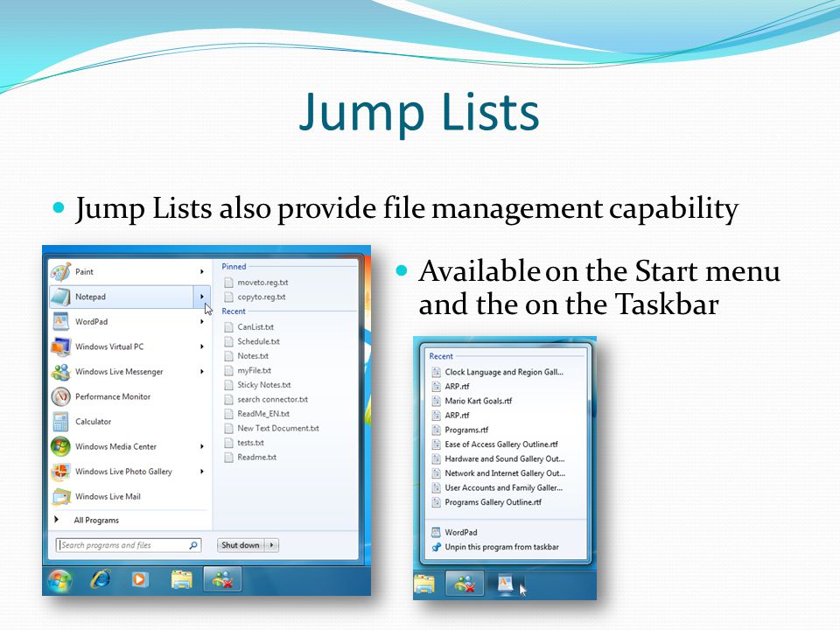The image size is (840, 630).
Task: Expand Windows Media Center arrow
Action: (202, 446)
